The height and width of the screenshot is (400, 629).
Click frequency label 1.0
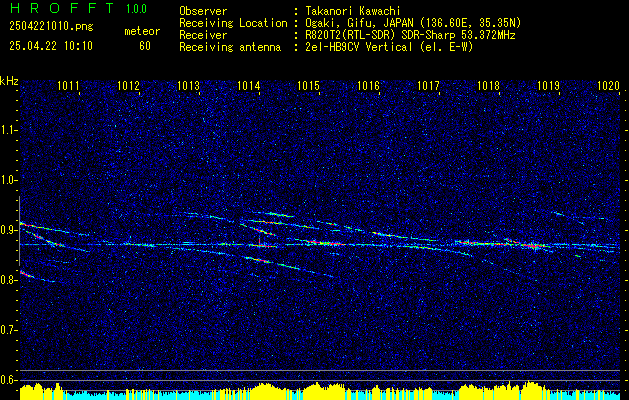7,181
